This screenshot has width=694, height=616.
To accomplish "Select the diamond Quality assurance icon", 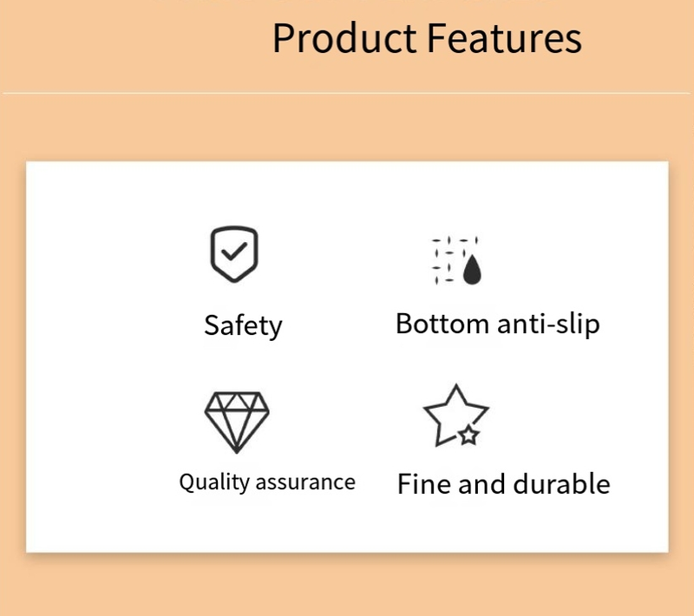I will [236, 422].
